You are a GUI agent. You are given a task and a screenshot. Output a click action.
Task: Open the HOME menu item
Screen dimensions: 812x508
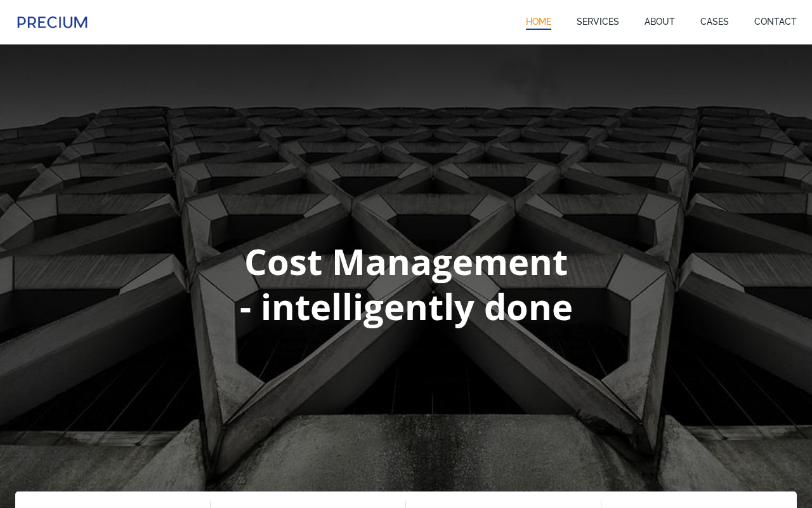(539, 22)
